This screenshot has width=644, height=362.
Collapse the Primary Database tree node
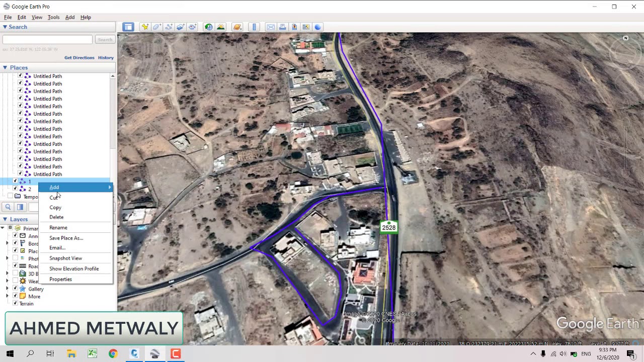[x=3, y=228]
